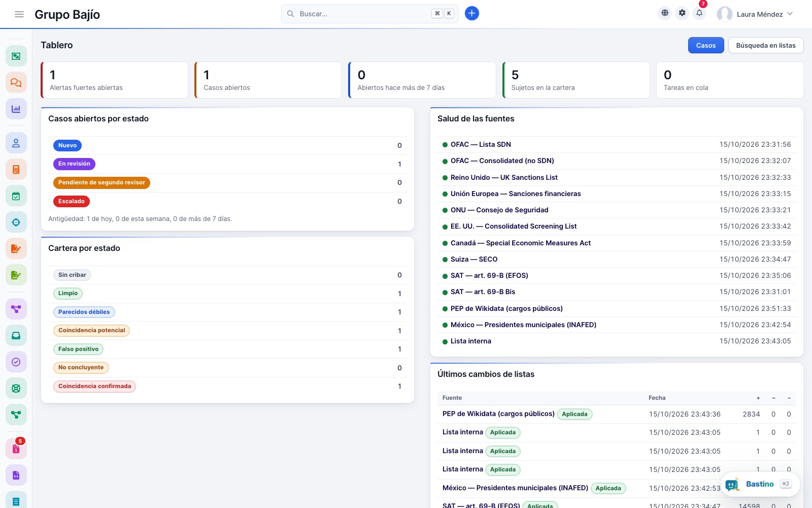Image resolution: width=812 pixels, height=508 pixels.
Task: Click the Tareas en cola card
Action: click(730, 80)
